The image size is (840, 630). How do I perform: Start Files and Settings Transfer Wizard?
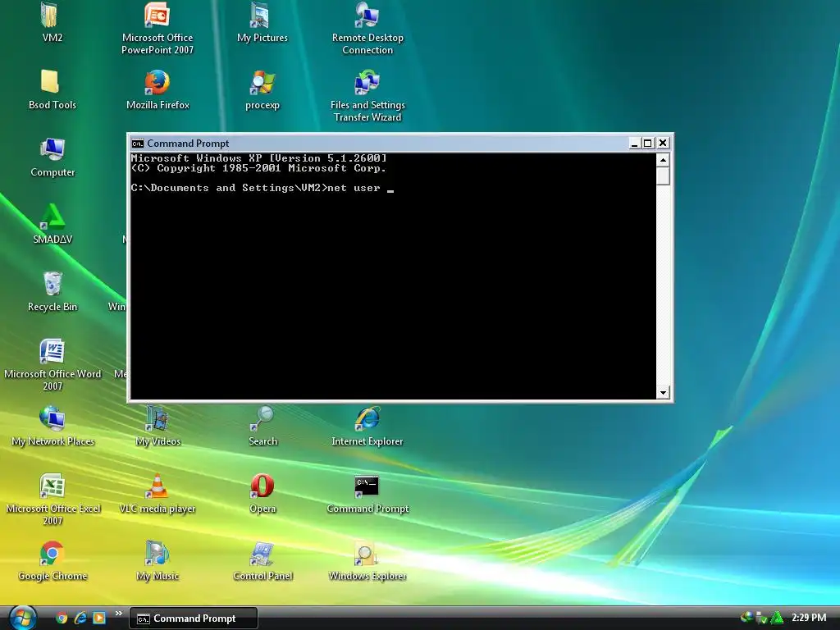coord(367,84)
